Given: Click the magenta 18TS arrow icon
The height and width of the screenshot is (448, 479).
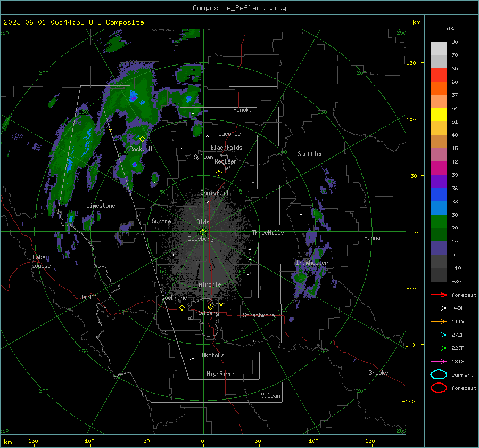Looking at the screenshot, I should pyautogui.click(x=439, y=362).
